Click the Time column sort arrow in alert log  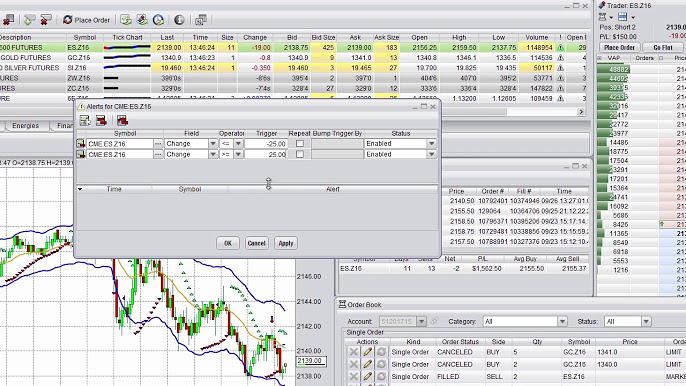[x=80, y=189]
